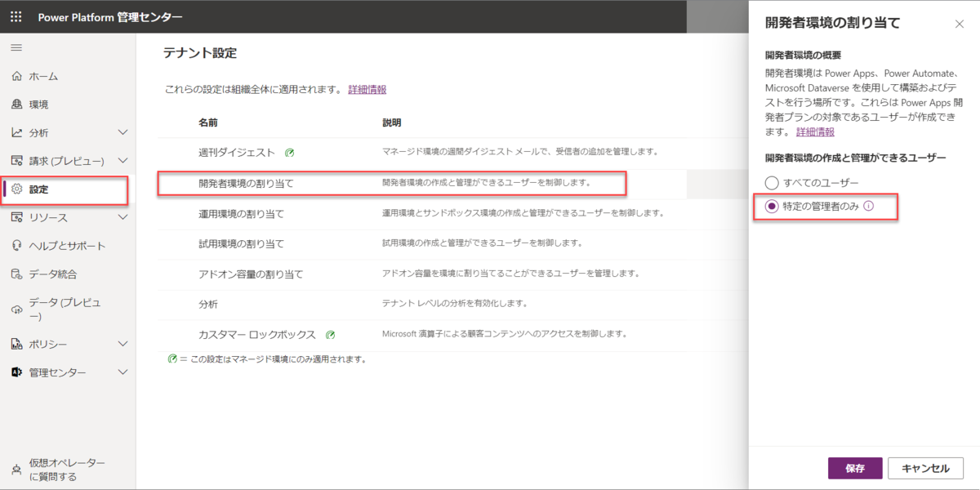Click the ポリシー policy icon
980x490 pixels.
(x=16, y=345)
